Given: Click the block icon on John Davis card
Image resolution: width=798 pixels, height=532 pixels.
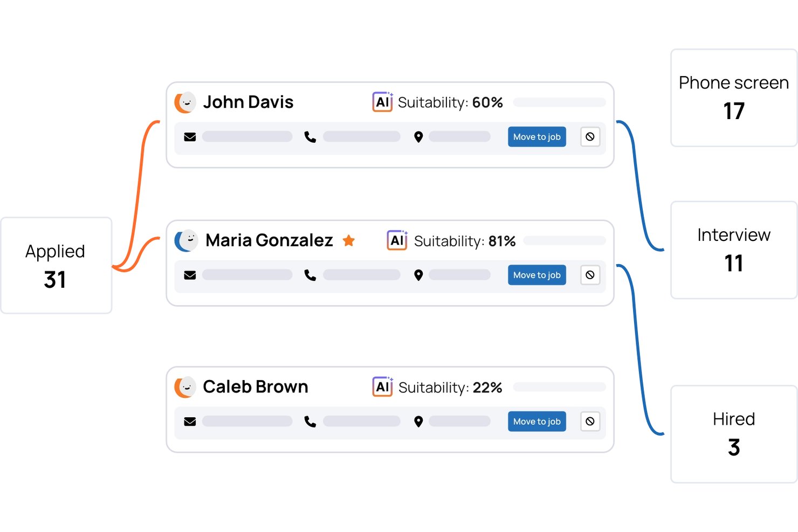Looking at the screenshot, I should pyautogui.click(x=590, y=137).
